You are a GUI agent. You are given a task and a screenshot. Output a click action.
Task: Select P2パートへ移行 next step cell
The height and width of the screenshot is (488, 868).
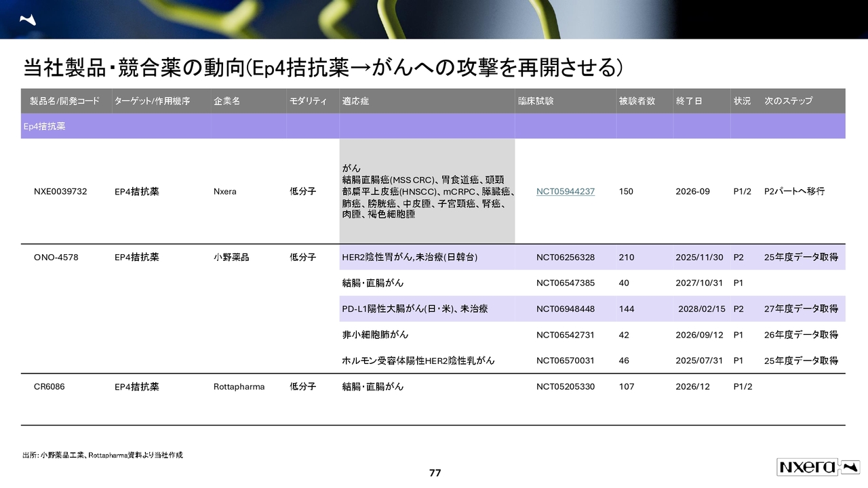794,191
